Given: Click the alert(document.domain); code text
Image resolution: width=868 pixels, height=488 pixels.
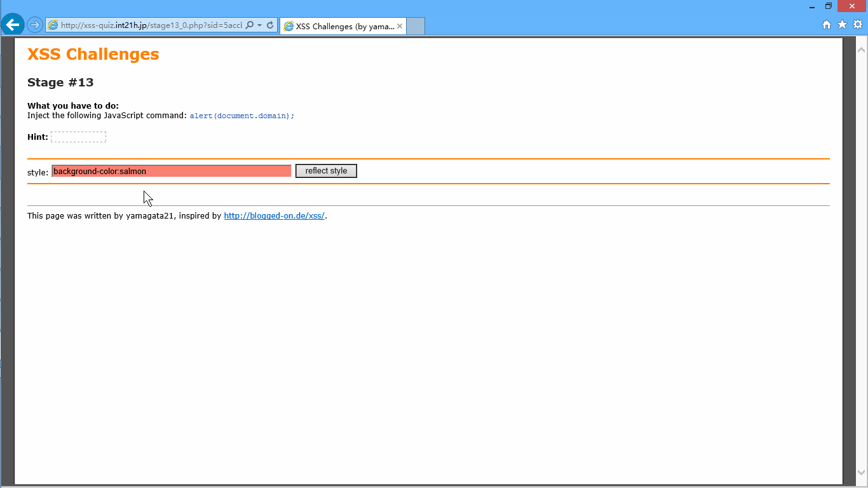Looking at the screenshot, I should (x=242, y=116).
